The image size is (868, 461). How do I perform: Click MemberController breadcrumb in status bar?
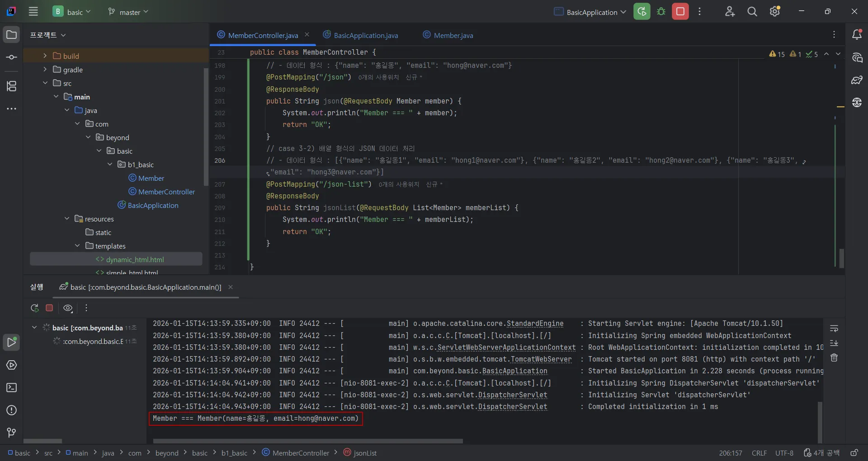pyautogui.click(x=296, y=453)
